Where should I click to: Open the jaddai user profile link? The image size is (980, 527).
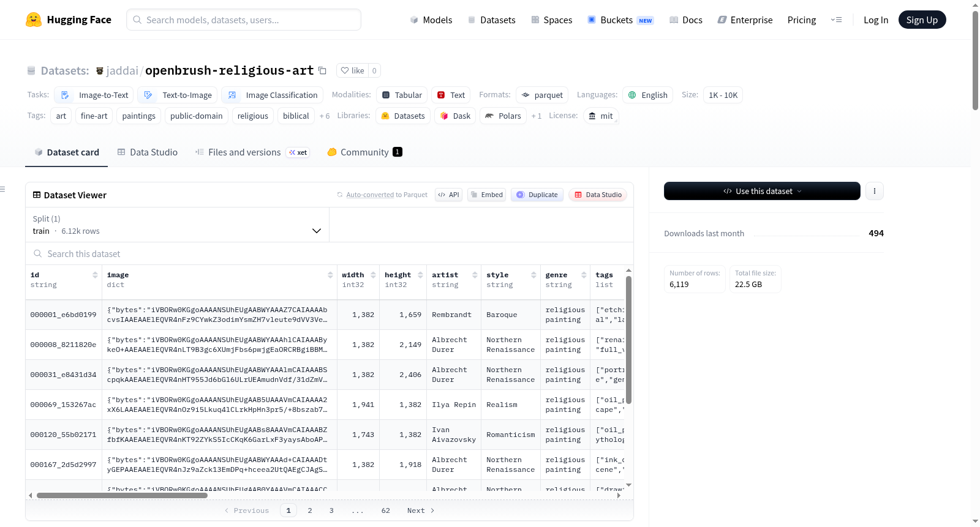click(123, 70)
